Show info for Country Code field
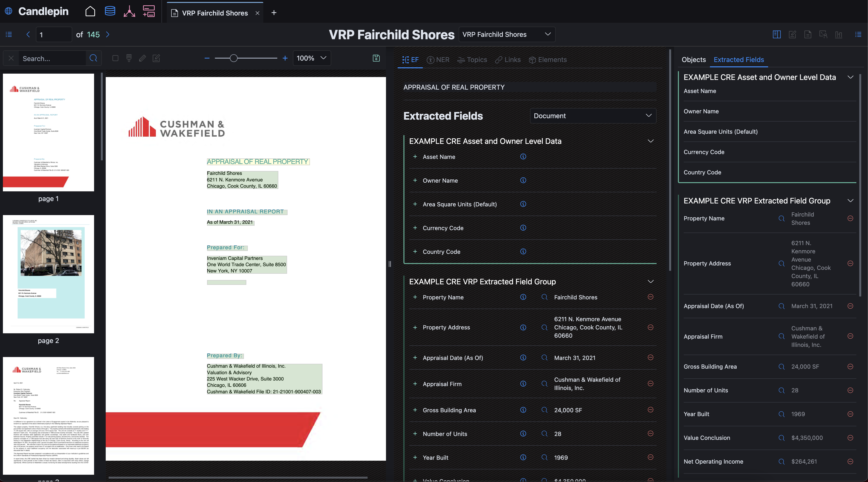Viewport: 868px width, 482px height. click(x=523, y=251)
